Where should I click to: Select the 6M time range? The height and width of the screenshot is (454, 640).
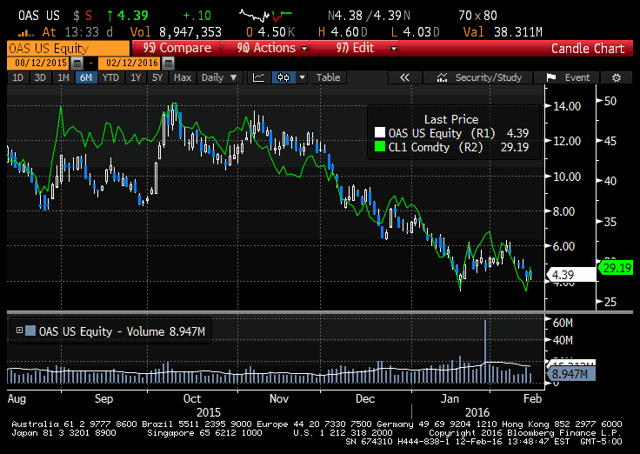[x=86, y=78]
